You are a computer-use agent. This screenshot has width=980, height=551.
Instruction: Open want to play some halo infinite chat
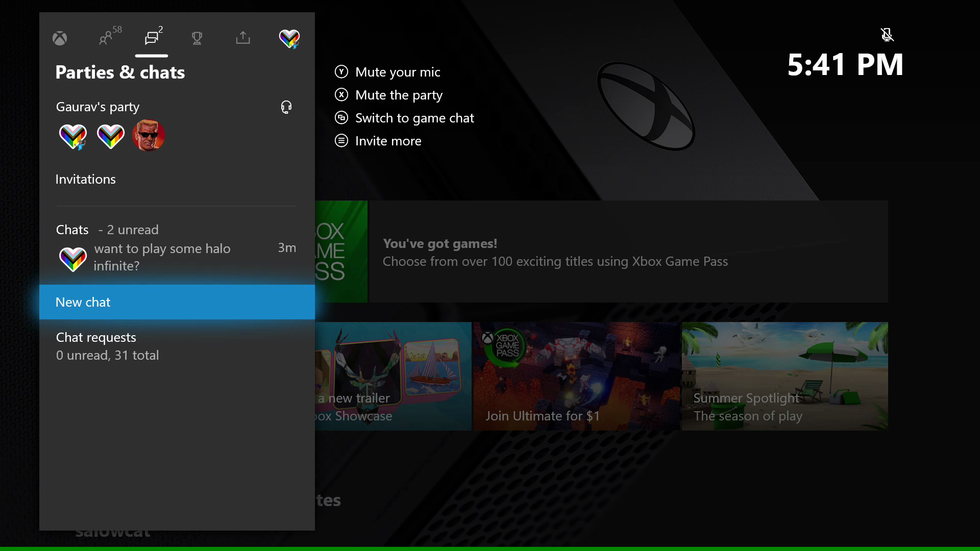pos(177,257)
